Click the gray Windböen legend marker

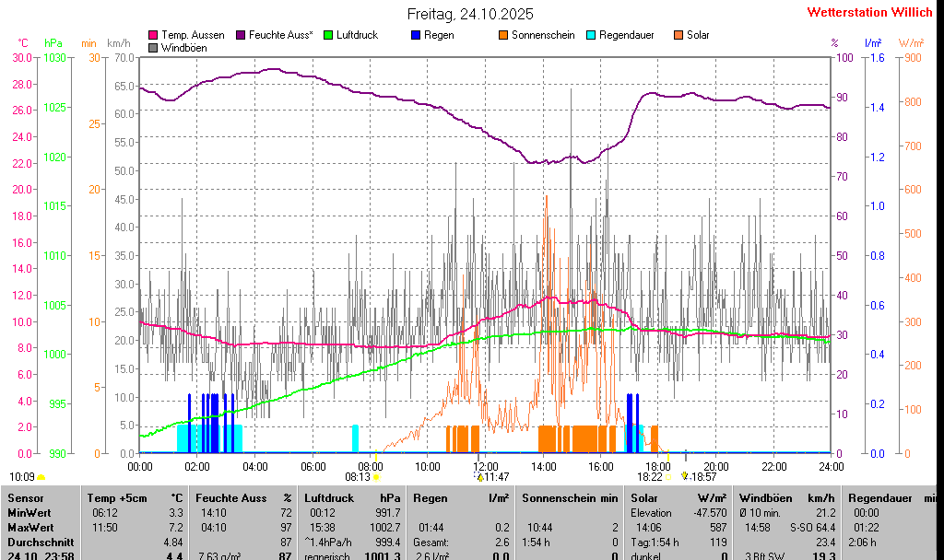(x=153, y=48)
